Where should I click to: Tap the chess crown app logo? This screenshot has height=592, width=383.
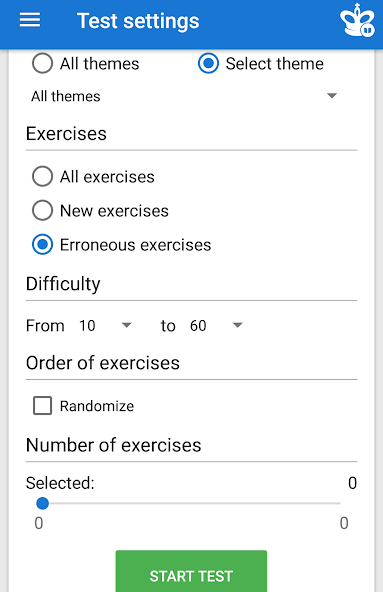click(357, 20)
